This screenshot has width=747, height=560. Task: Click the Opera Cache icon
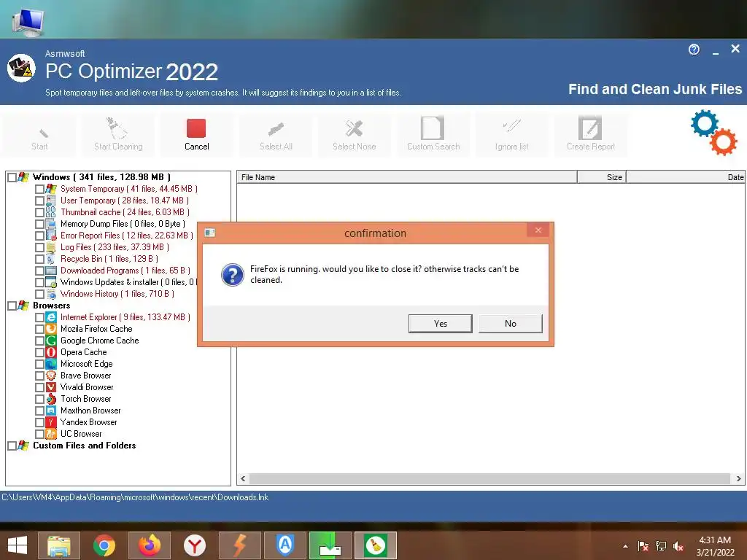(x=51, y=352)
